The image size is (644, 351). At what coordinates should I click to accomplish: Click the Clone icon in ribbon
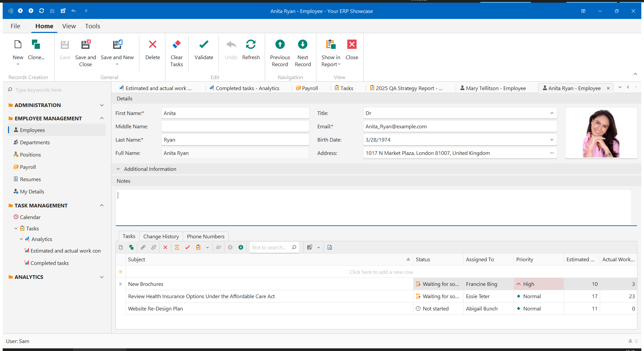click(36, 45)
